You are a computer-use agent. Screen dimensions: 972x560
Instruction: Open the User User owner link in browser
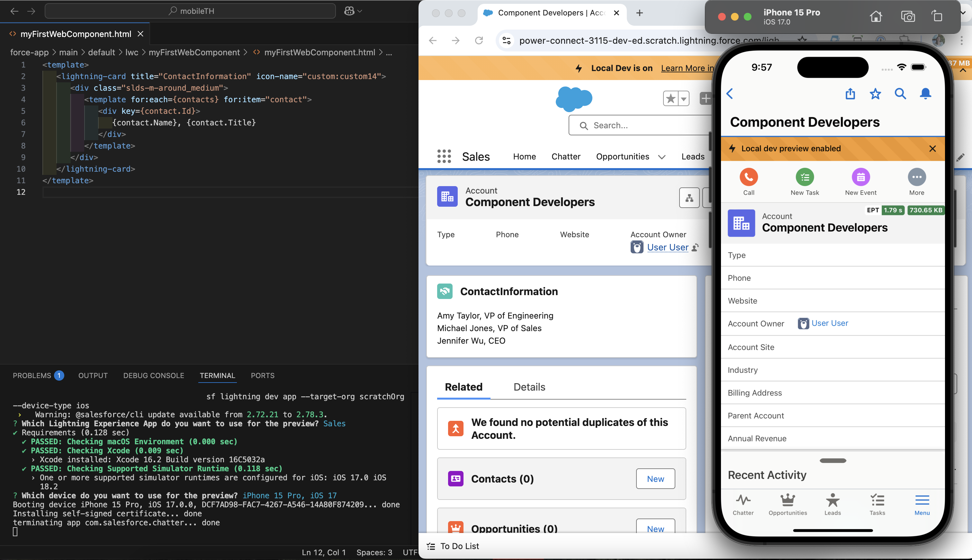click(668, 247)
